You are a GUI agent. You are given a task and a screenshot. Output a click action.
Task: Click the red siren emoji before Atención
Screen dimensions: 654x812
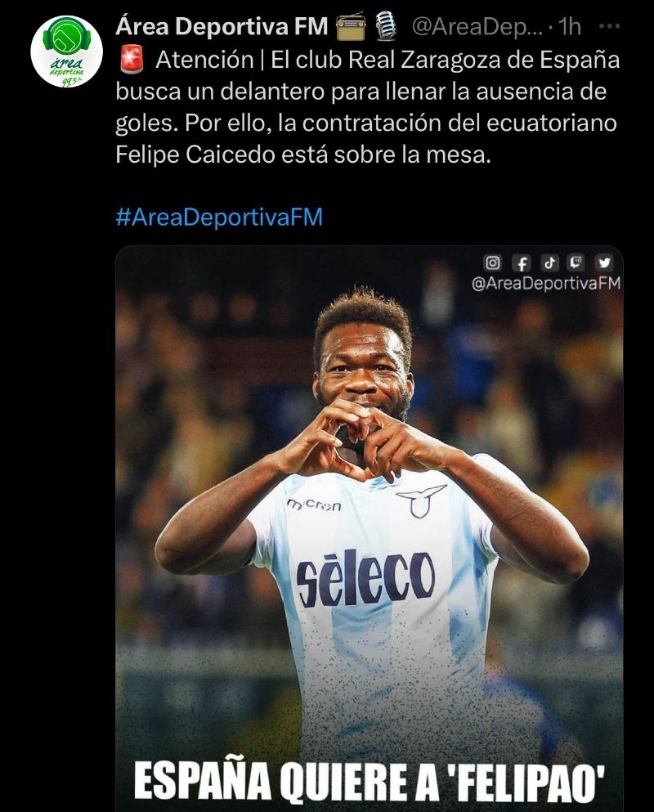(131, 60)
